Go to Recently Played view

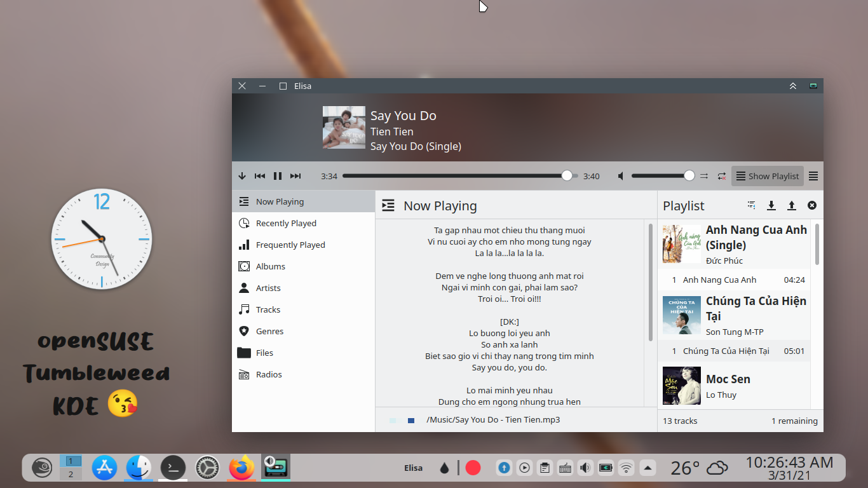tap(304, 223)
